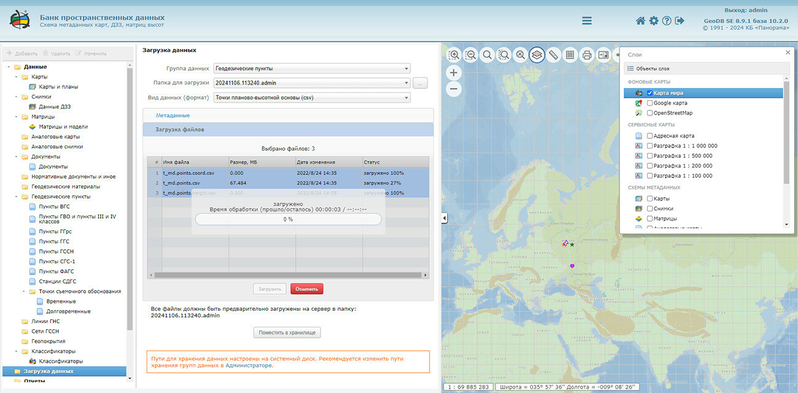Enable the Google карта checkbox

650,103
